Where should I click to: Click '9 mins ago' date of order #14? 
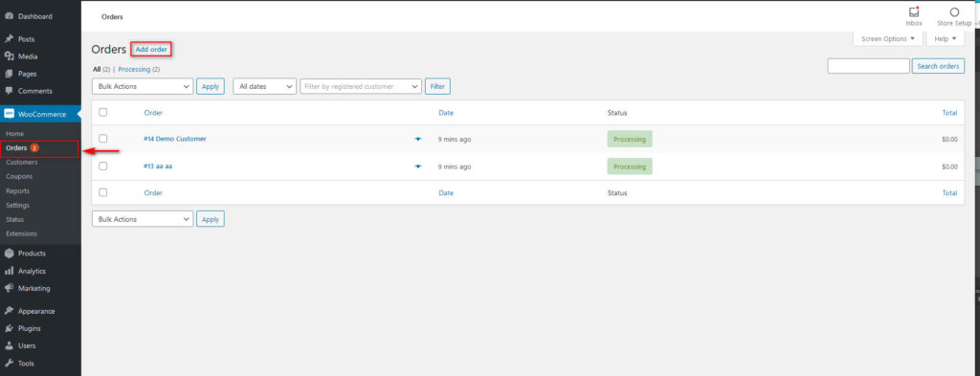point(455,140)
